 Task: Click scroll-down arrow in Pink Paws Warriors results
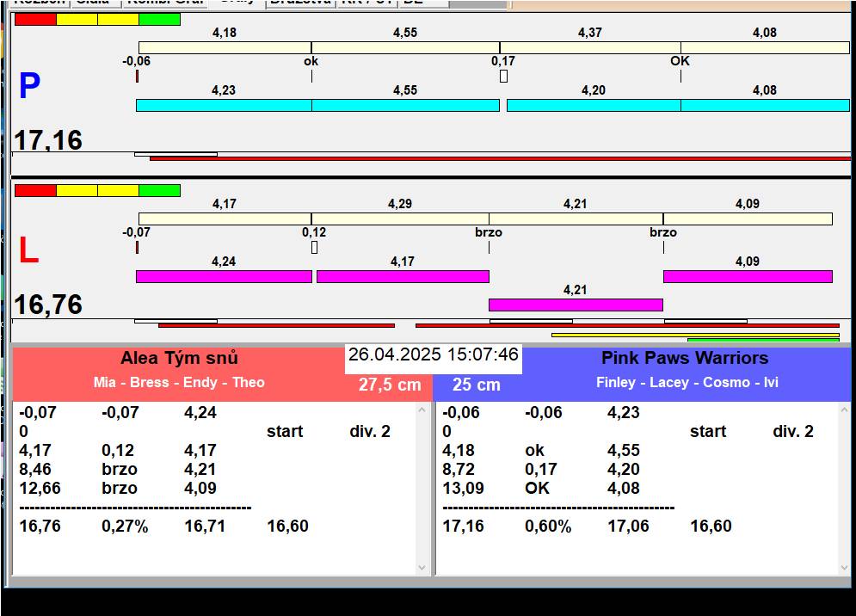845,567
